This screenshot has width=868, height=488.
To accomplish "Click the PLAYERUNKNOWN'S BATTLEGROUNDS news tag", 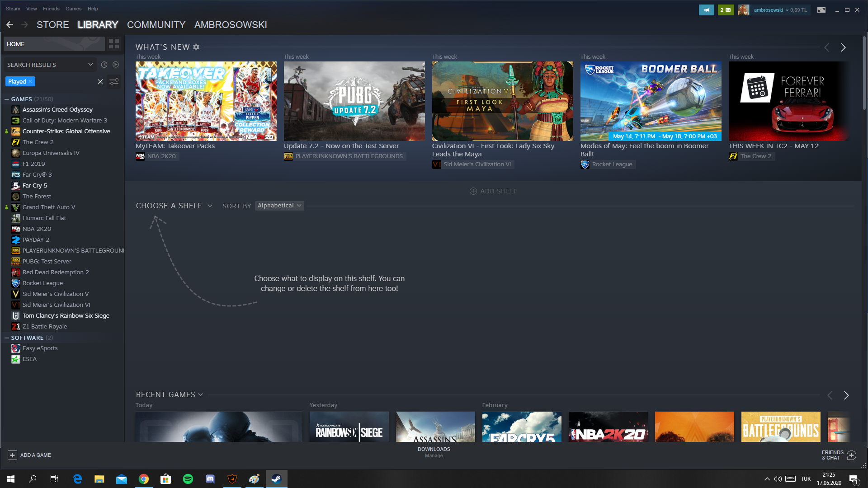I will point(344,156).
